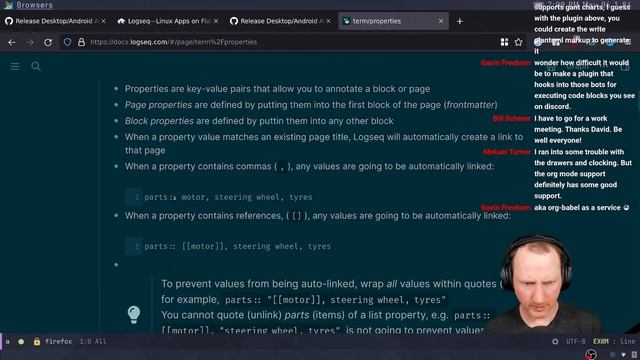Click the EXWM mode label in modeline
Viewport: 640px width, 360px height.
[x=601, y=342]
